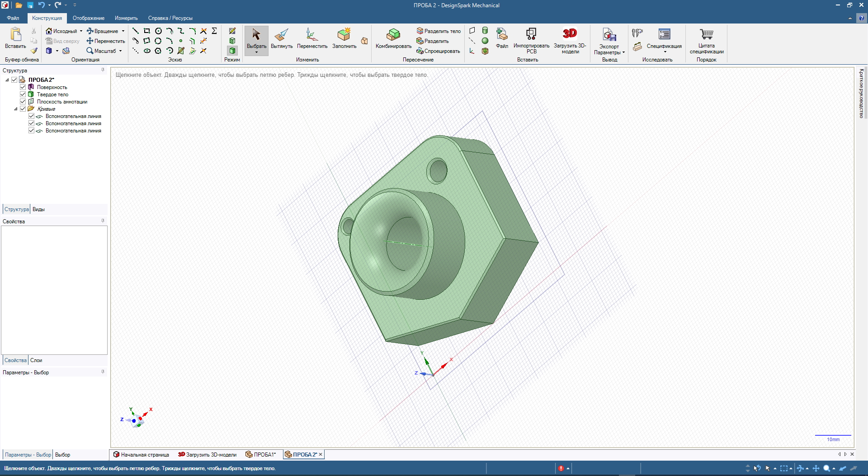Open the Файл menu
This screenshot has height=476, width=868.
tap(13, 18)
